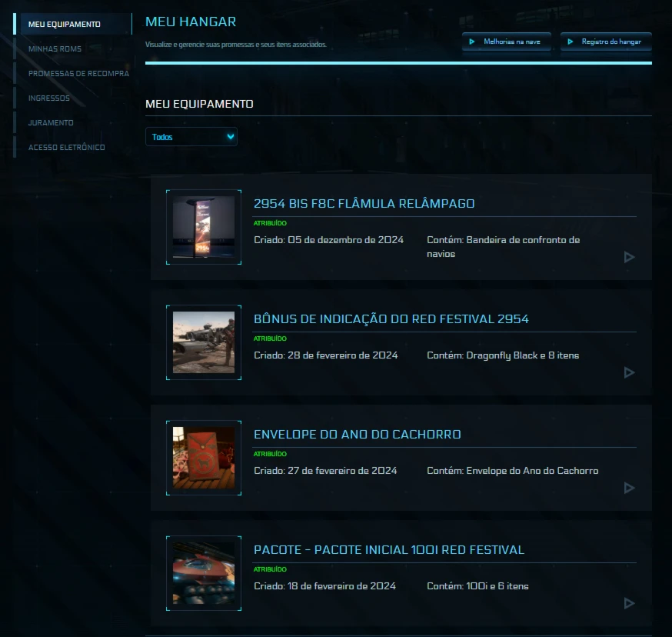The height and width of the screenshot is (637, 672).
Task: Click the Registro do hangar button
Action: 606,42
